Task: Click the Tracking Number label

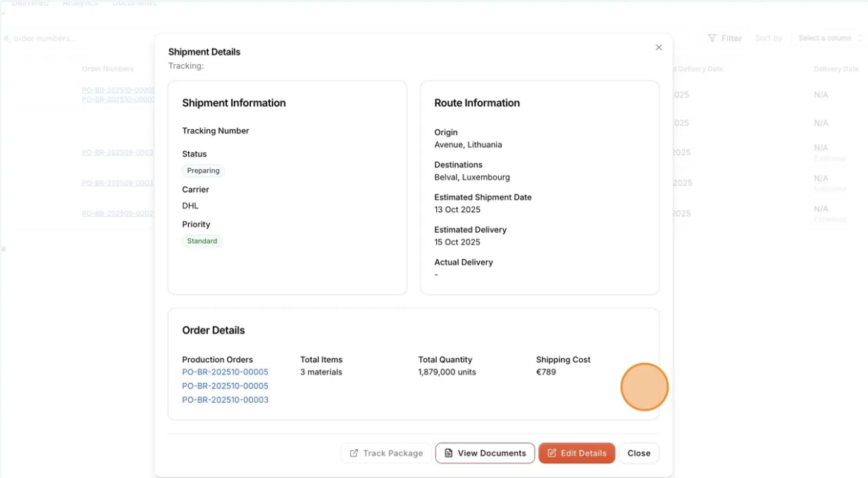Action: coord(216,131)
